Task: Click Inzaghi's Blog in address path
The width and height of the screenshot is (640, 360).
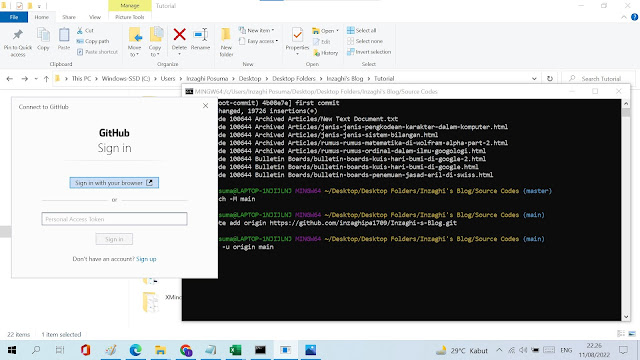Action: pos(344,79)
